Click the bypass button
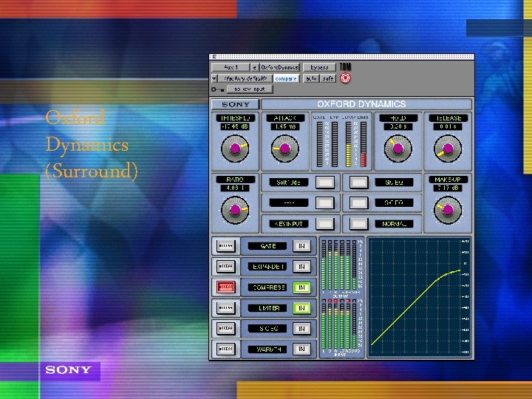The height and width of the screenshot is (399, 532). click(x=319, y=67)
